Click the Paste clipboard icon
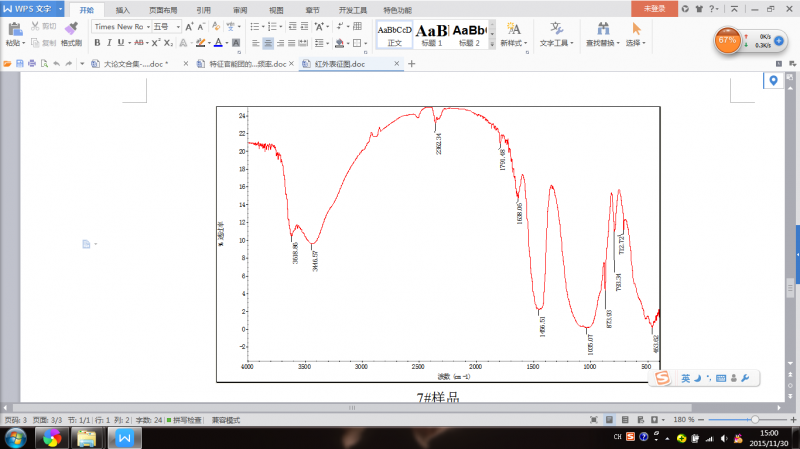Image resolution: width=800 pixels, height=449 pixels. 14,30
